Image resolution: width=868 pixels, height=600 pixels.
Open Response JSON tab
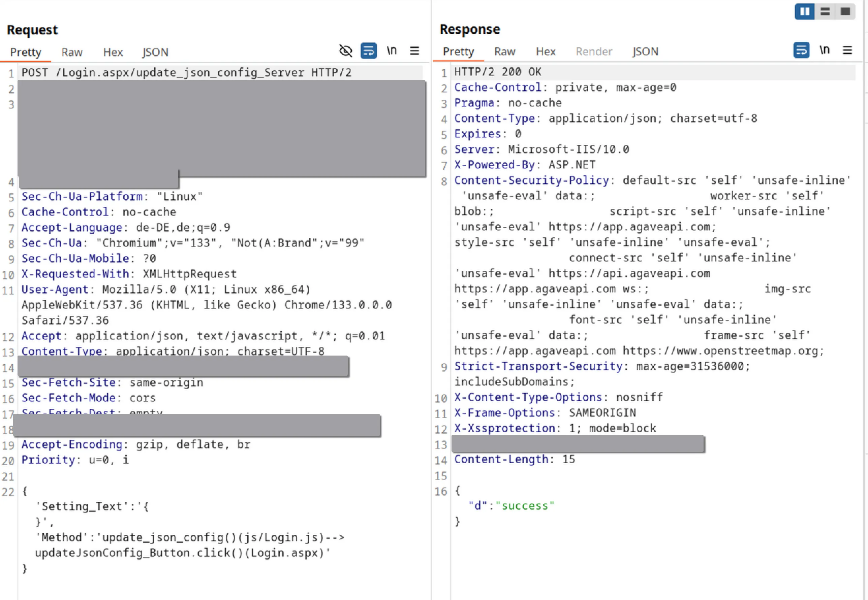point(645,52)
